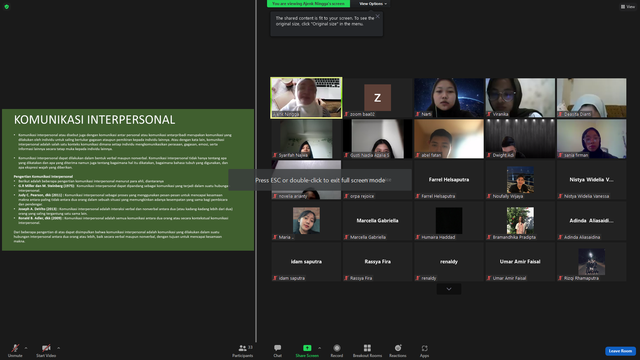The width and height of the screenshot is (640, 360).
Task: Open the Chat panel
Action: (278, 351)
